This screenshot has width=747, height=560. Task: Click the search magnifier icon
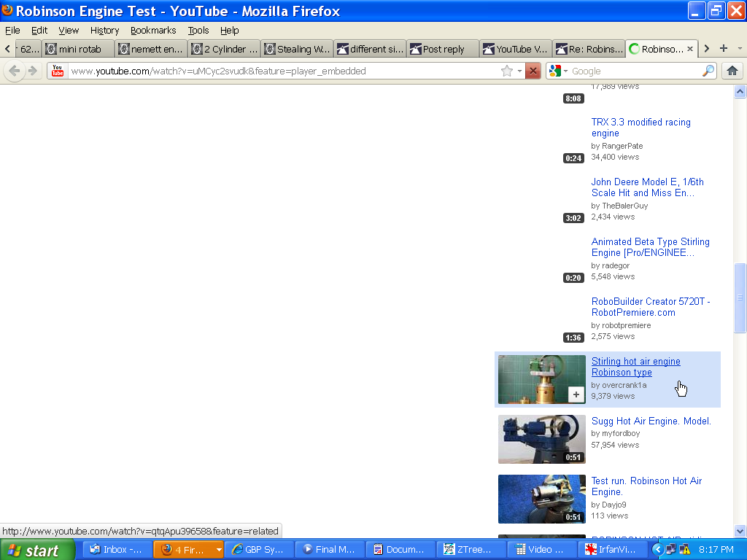[708, 71]
